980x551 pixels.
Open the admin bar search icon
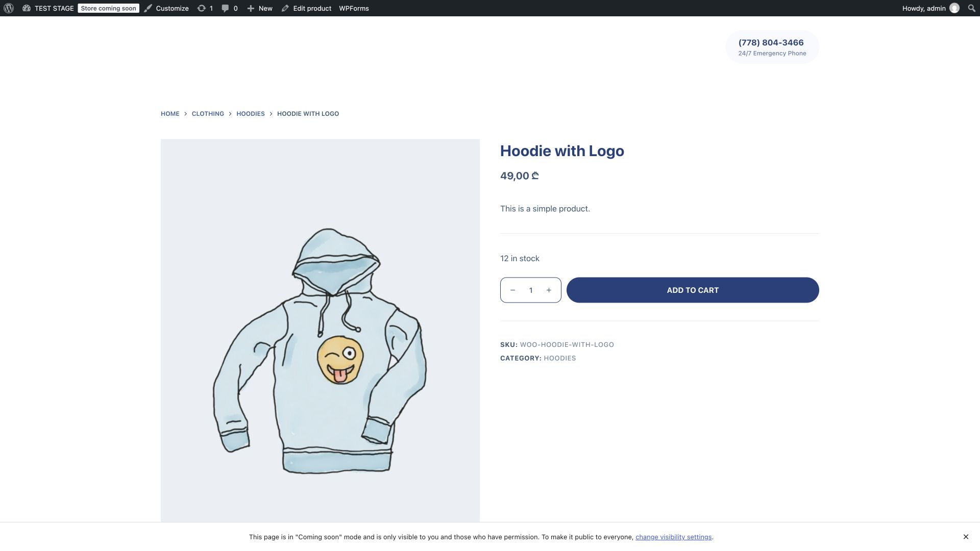[972, 8]
